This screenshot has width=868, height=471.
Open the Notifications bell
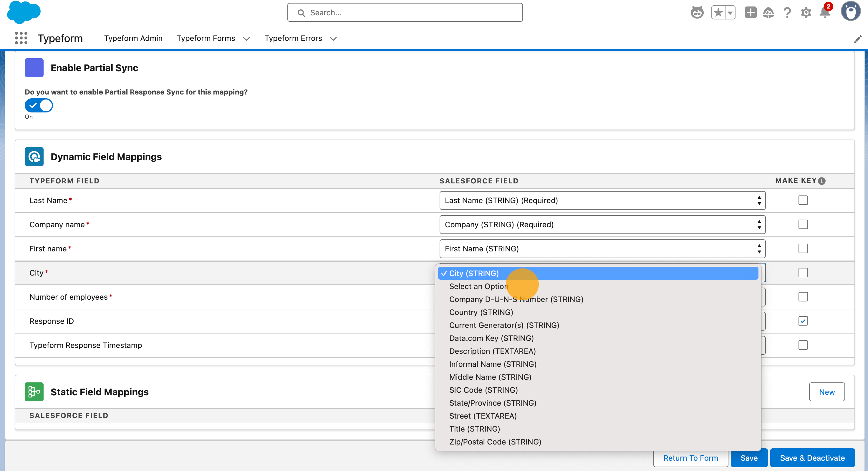click(x=824, y=12)
